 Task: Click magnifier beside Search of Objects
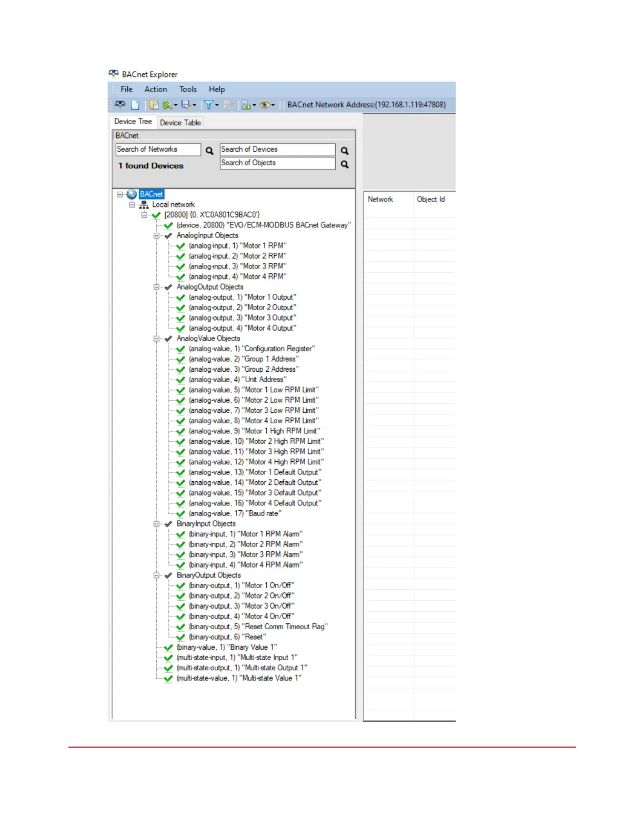point(345,164)
